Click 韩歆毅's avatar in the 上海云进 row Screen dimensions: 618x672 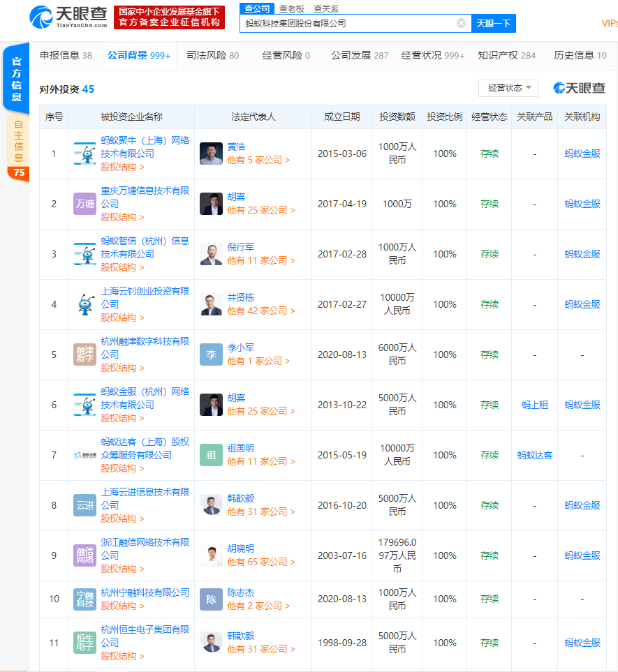211,505
